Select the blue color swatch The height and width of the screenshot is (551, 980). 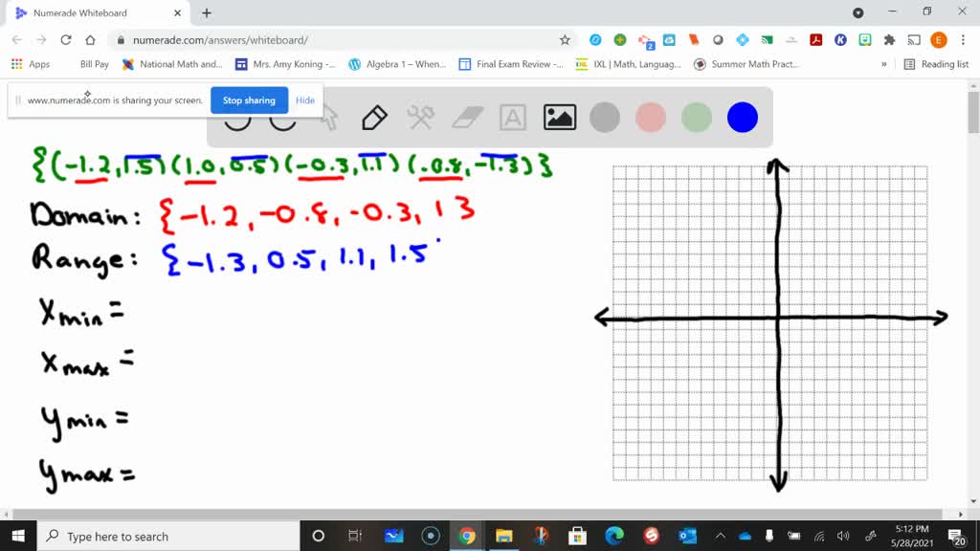point(742,117)
